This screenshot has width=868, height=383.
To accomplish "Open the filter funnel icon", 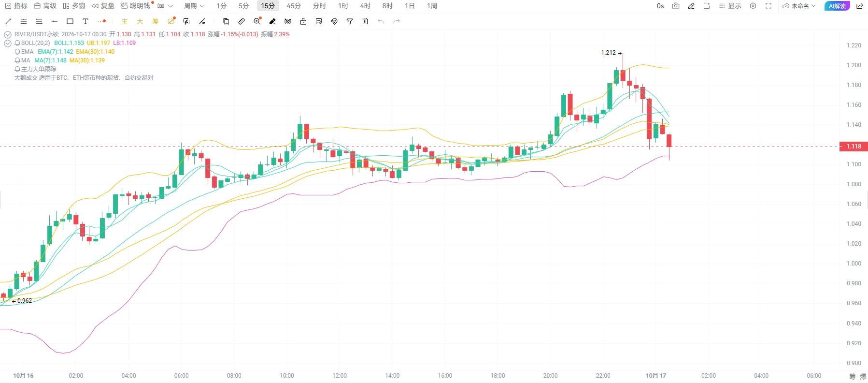I will 350,21.
